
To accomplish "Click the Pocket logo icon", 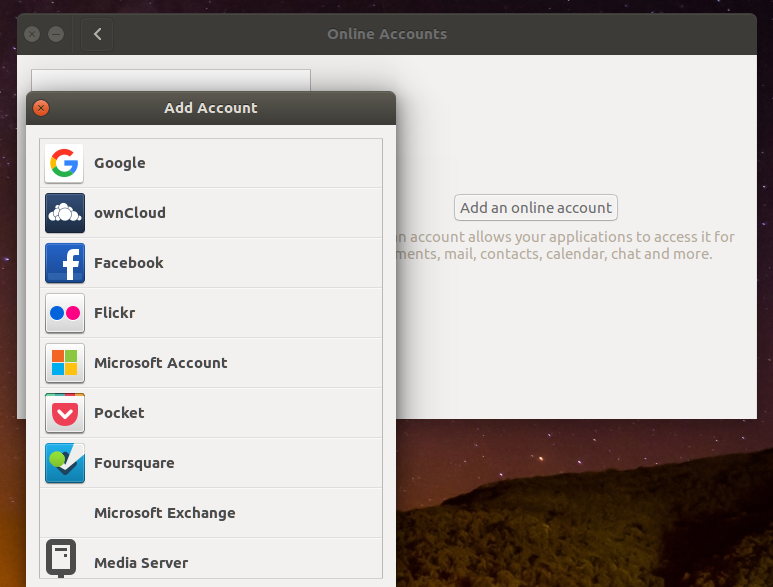I will (65, 413).
